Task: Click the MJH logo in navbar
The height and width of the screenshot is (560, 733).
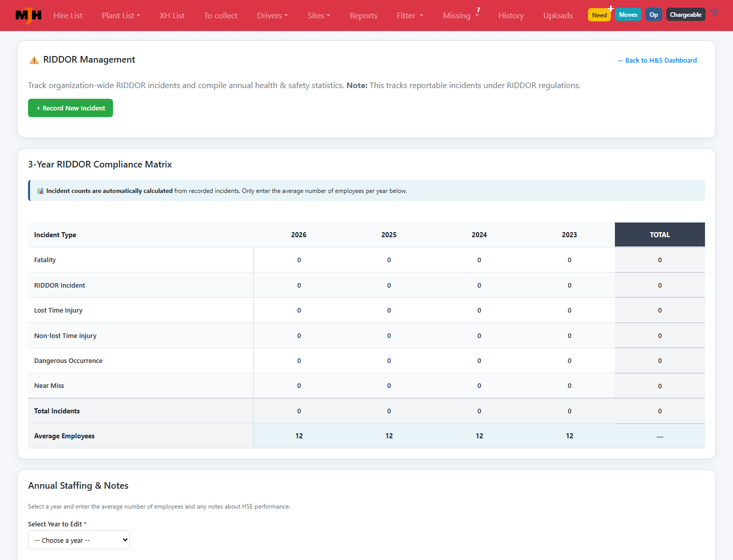Action: (29, 15)
